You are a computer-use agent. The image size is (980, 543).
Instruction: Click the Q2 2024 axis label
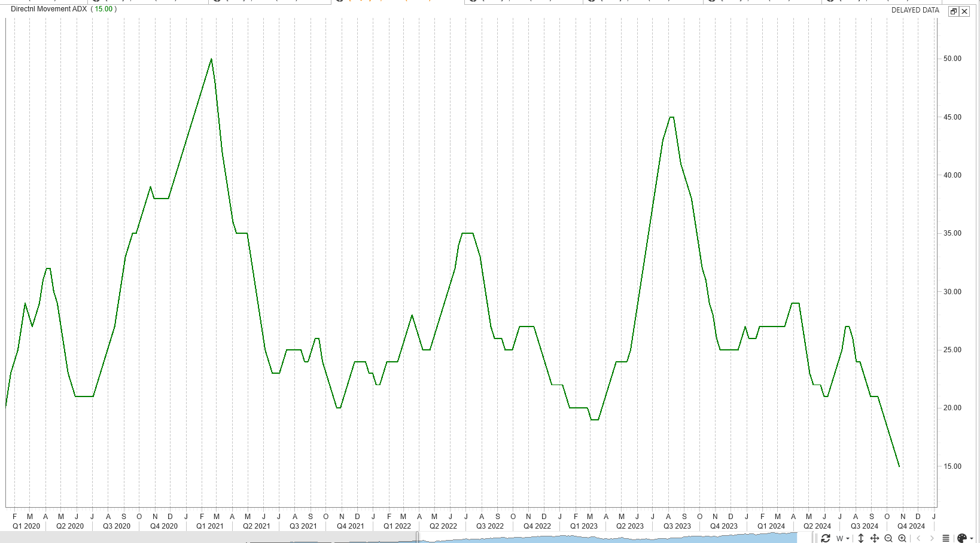(817, 526)
